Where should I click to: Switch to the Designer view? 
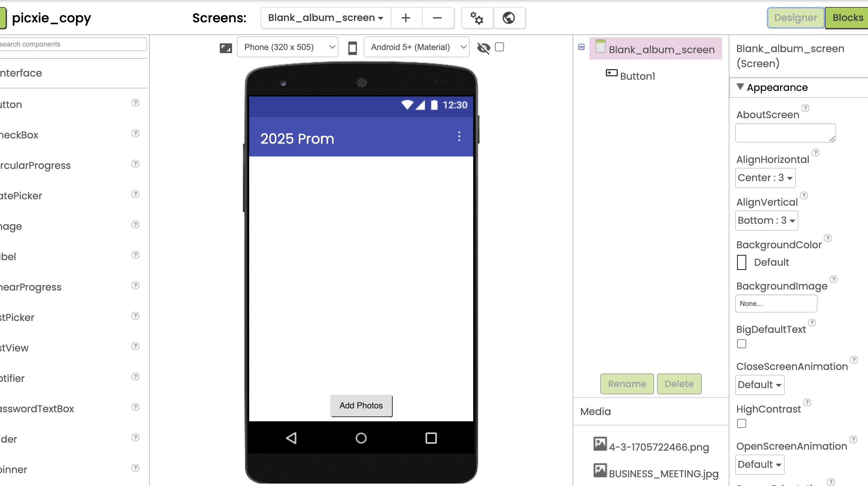point(795,18)
